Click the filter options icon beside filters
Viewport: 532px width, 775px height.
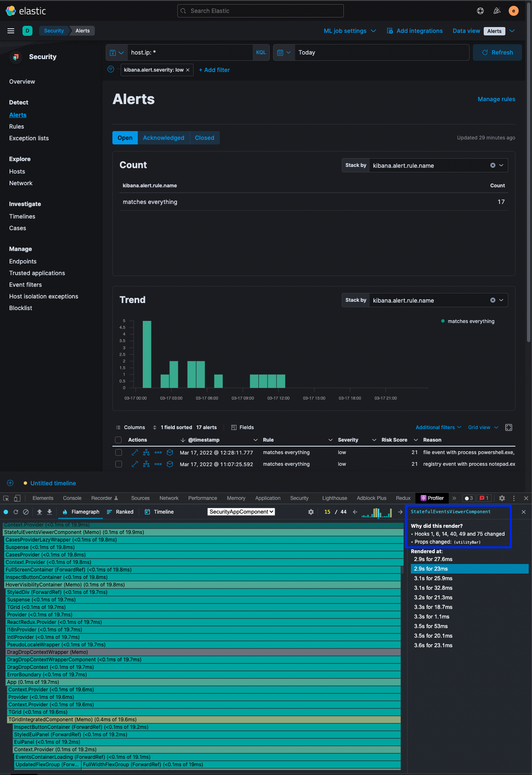pos(111,70)
